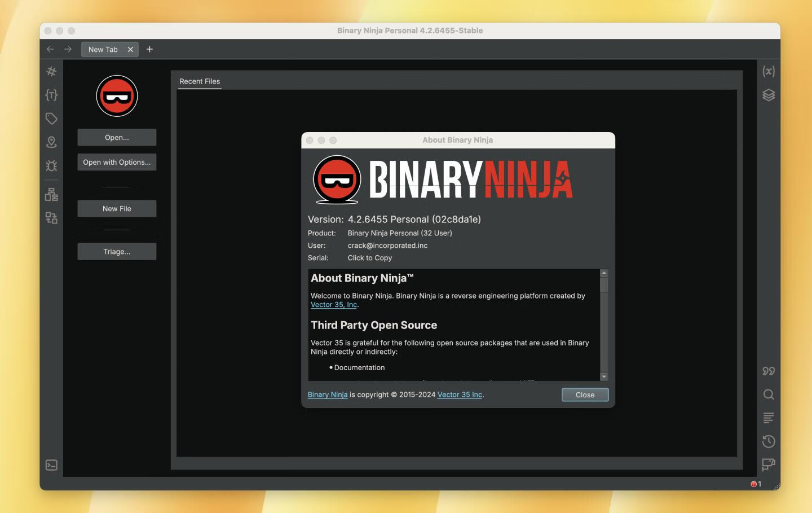Open the Stack panel below Variables
Viewport: 812px width, 513px height.
[x=769, y=95]
